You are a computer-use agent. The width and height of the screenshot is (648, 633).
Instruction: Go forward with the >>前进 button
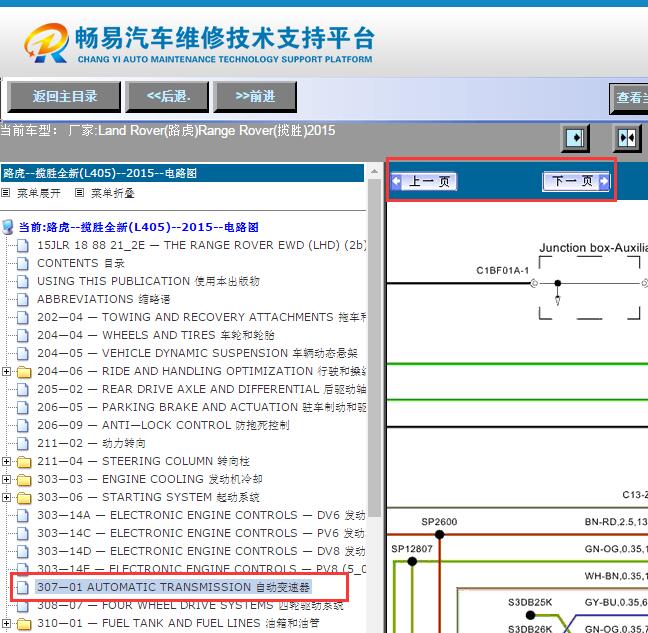pos(255,97)
